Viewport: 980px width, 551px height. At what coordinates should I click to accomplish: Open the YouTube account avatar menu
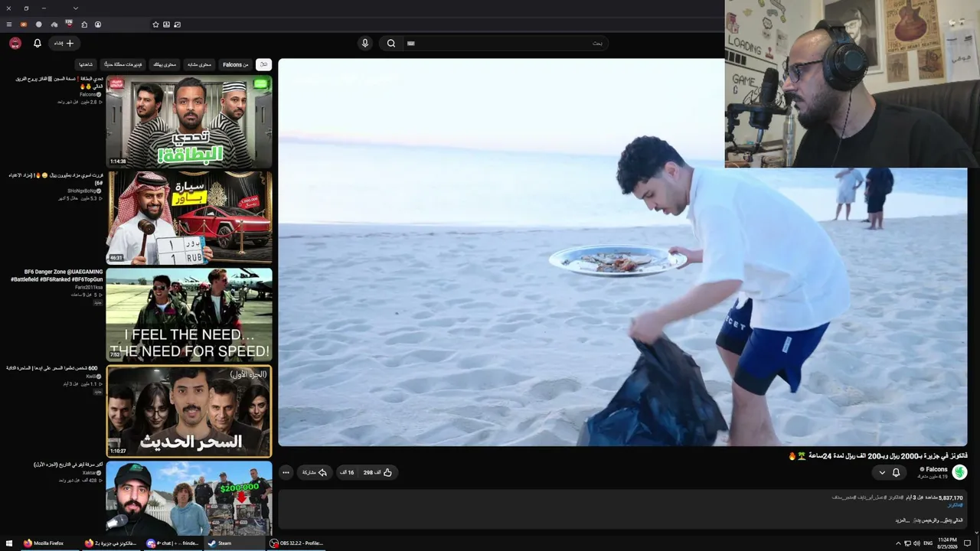point(15,44)
